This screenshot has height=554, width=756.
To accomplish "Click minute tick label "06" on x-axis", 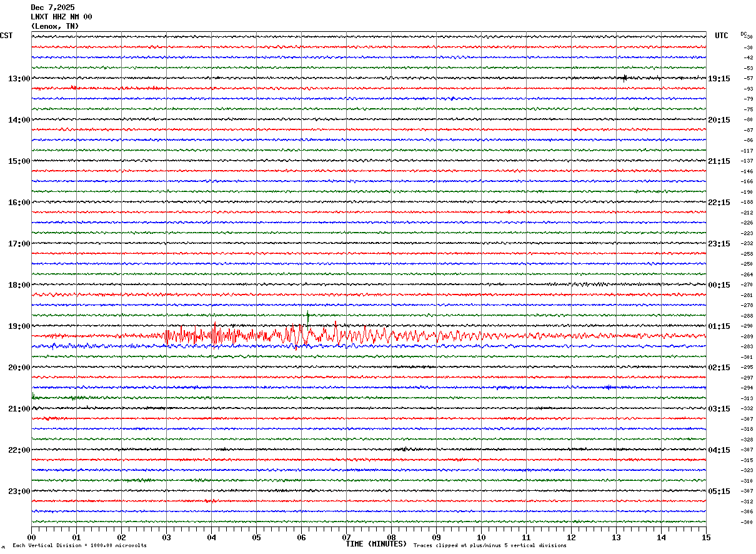I will click(x=302, y=537).
